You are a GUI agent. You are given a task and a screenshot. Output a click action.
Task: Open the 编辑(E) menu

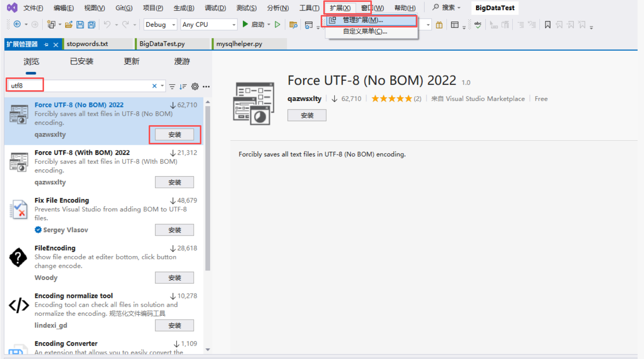tap(64, 8)
